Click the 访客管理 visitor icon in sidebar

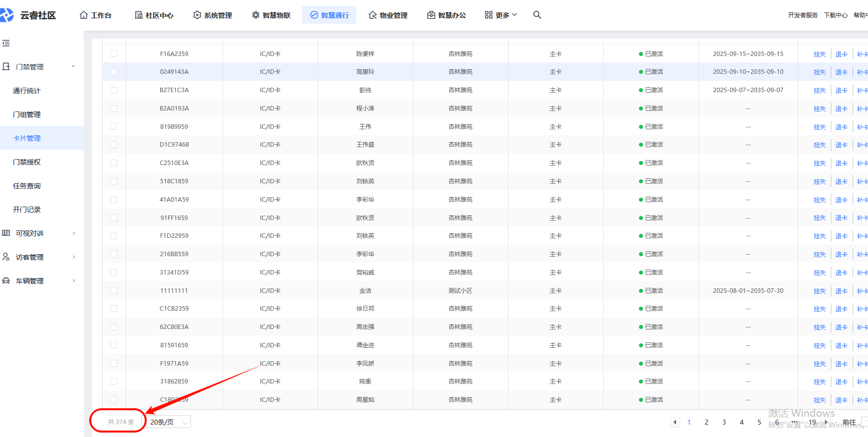click(6, 257)
